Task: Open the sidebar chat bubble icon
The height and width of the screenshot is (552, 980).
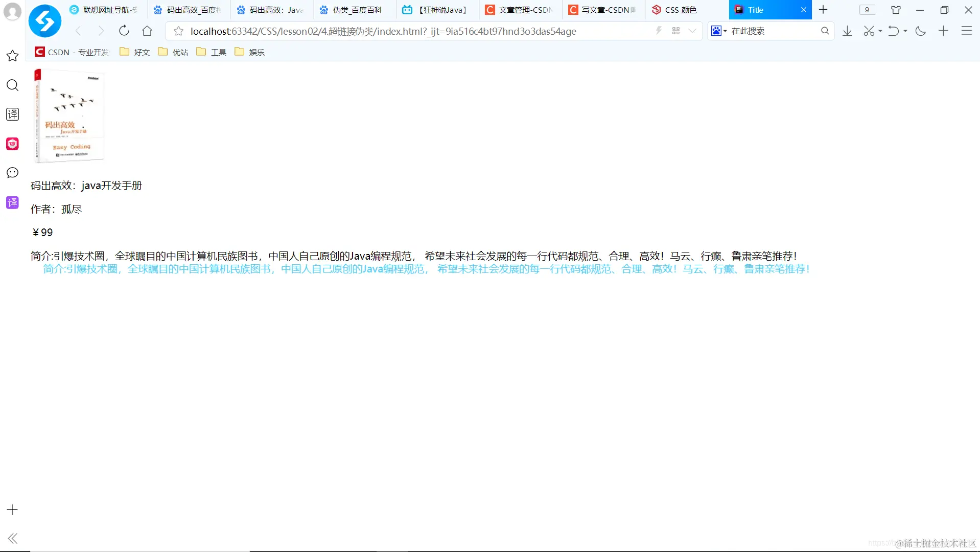Action: pyautogui.click(x=12, y=173)
